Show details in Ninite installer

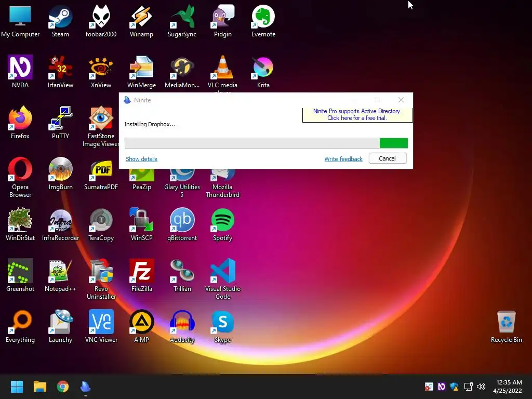tap(141, 159)
